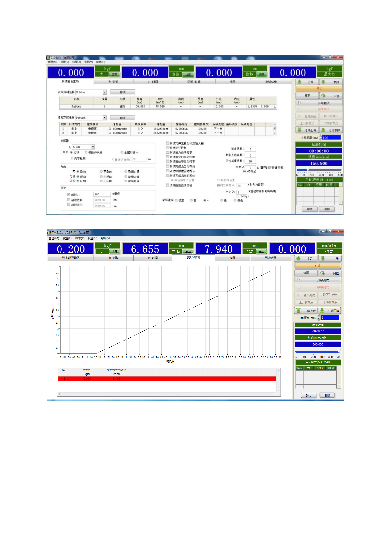Click 修改 next to the DebugWS control scheme
This screenshot has width=392, height=554.
pos(123,118)
